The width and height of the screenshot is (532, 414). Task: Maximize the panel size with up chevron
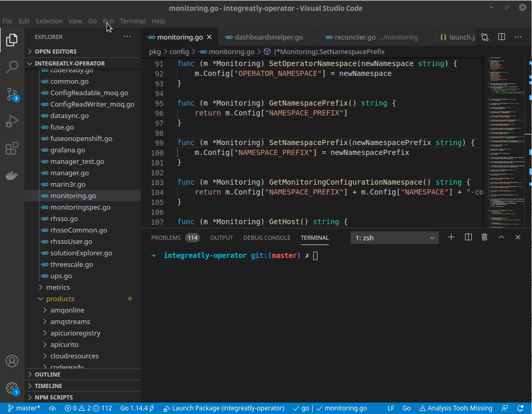click(x=501, y=237)
